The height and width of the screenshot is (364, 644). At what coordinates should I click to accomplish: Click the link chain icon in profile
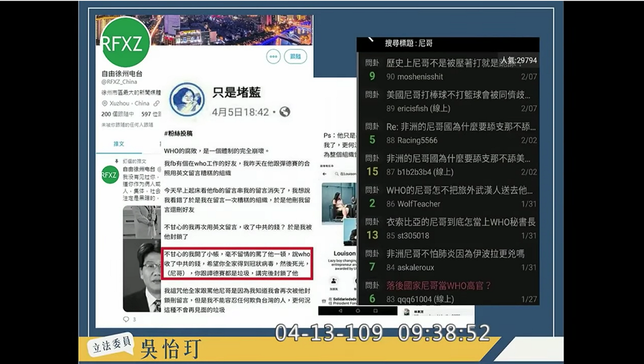[156, 103]
